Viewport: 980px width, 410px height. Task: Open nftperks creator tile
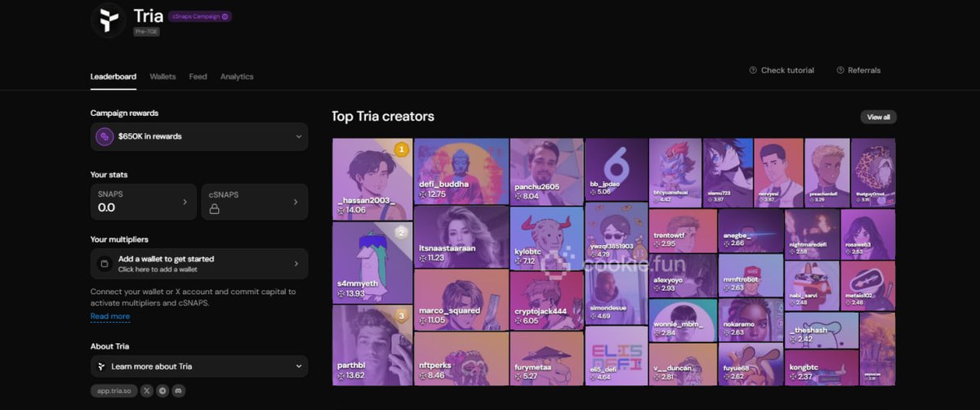(461, 359)
